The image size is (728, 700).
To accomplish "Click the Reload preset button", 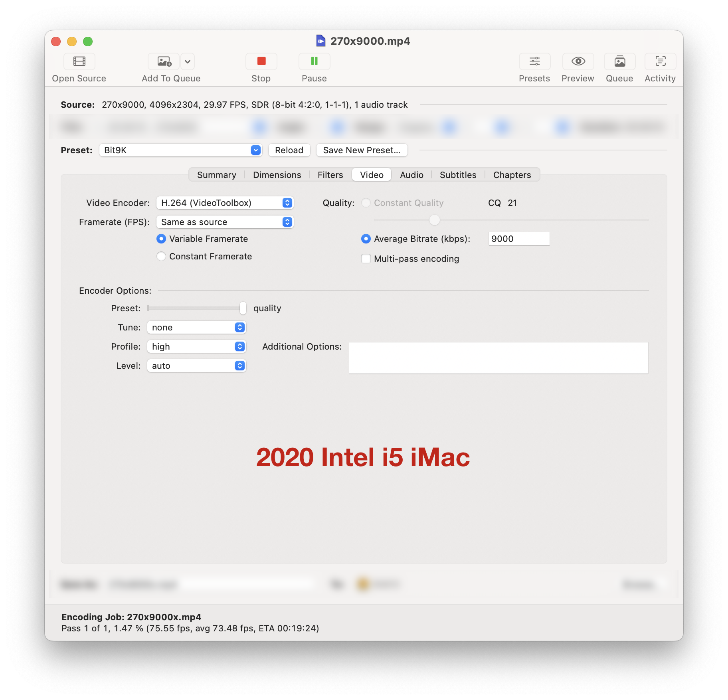I will pyautogui.click(x=289, y=150).
